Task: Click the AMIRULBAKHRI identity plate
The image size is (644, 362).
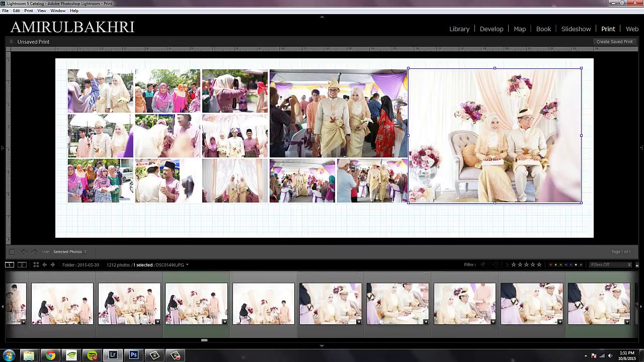Action: (x=72, y=27)
